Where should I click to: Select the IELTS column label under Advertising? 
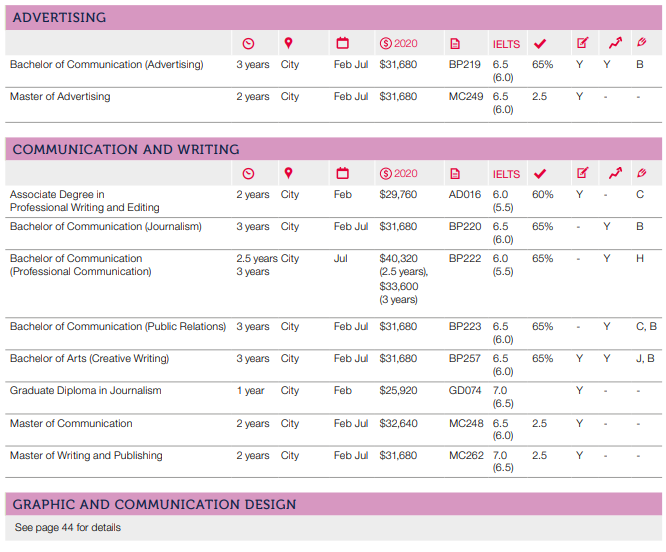506,44
